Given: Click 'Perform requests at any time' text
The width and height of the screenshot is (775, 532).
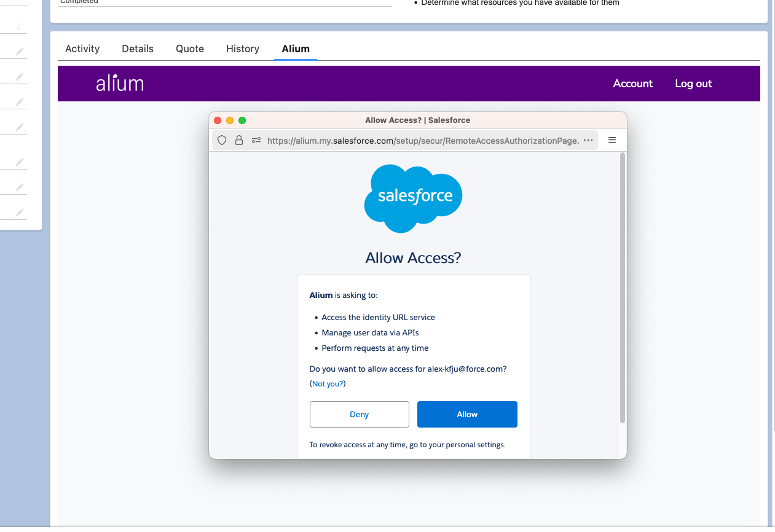Looking at the screenshot, I should (375, 348).
